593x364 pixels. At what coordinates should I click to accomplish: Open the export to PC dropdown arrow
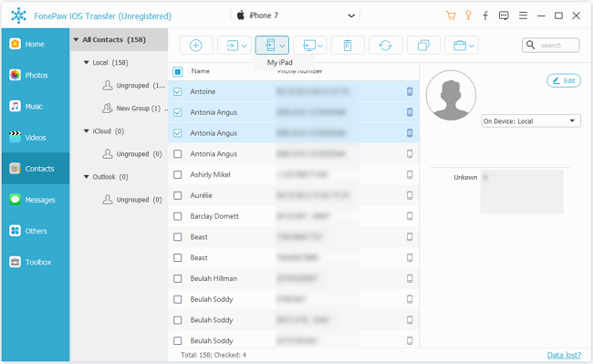[320, 47]
